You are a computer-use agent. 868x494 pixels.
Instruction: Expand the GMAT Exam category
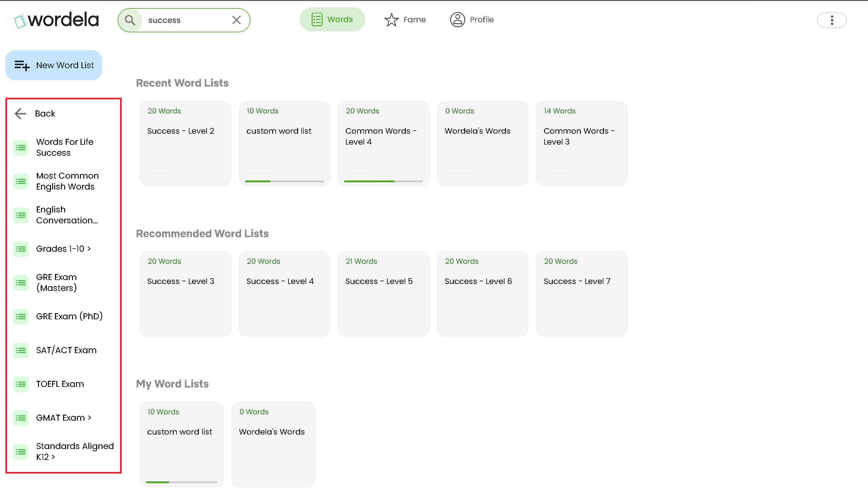[64, 418]
